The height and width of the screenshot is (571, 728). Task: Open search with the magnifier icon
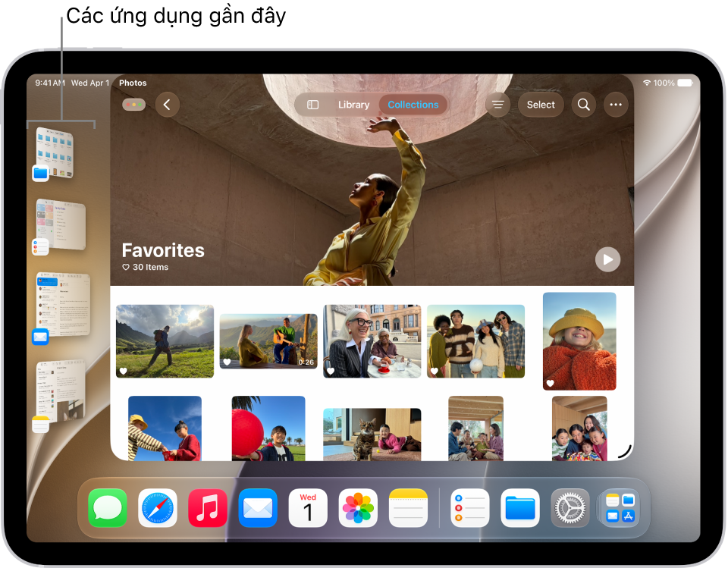584,105
